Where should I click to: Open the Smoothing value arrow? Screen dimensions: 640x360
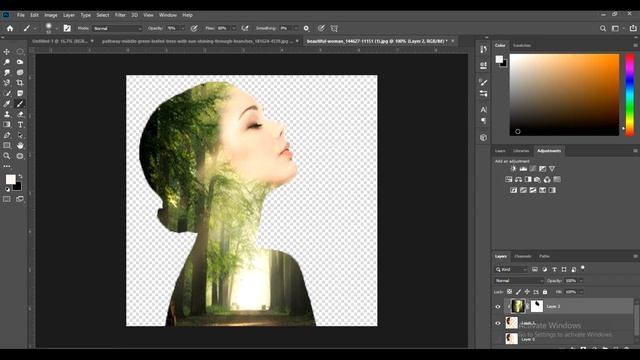pyautogui.click(x=296, y=29)
